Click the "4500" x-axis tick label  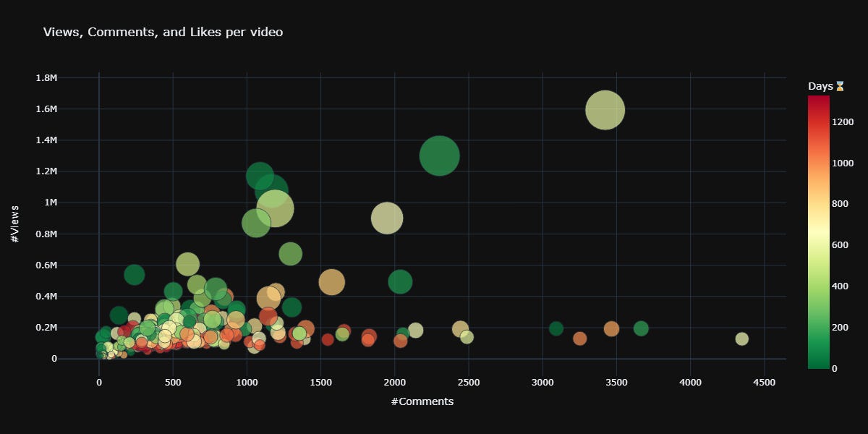coord(765,383)
